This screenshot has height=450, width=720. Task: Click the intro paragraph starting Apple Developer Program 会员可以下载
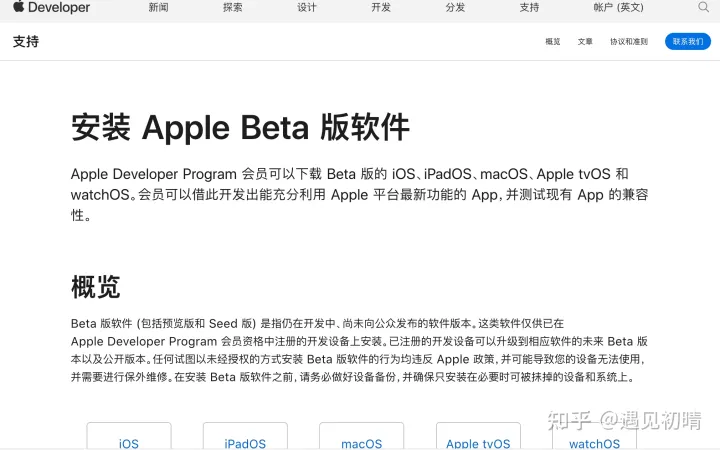[x=359, y=194]
